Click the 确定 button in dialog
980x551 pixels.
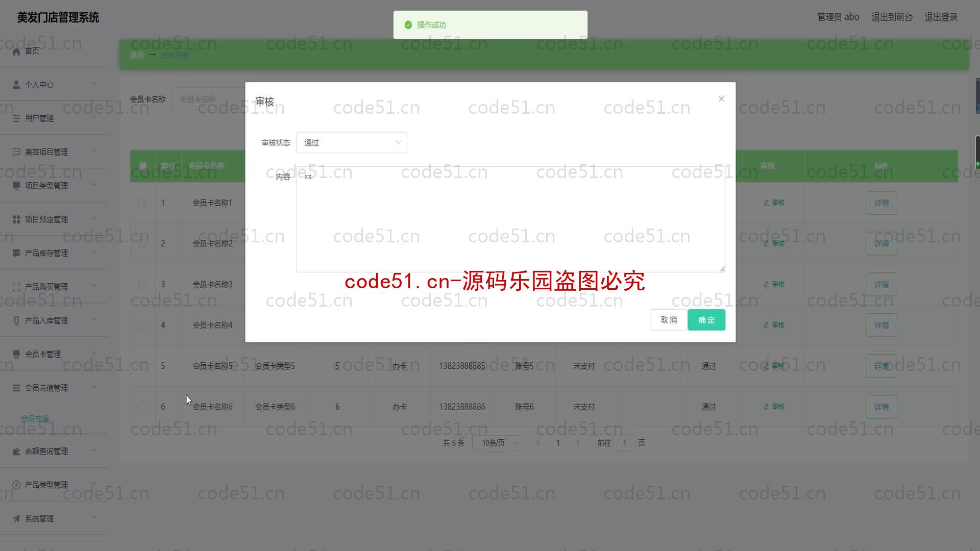coord(706,320)
